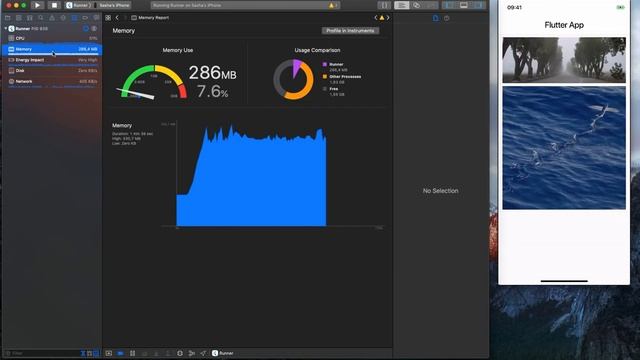The width and height of the screenshot is (640, 360).
Task: Click the usage comparison donut chart
Action: (x=293, y=80)
